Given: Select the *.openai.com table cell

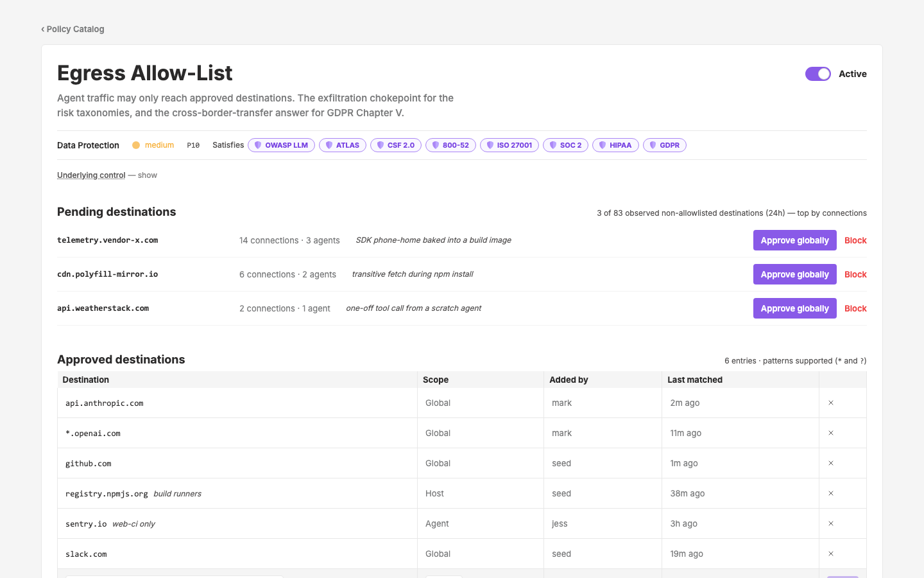Looking at the screenshot, I should pos(237,433).
